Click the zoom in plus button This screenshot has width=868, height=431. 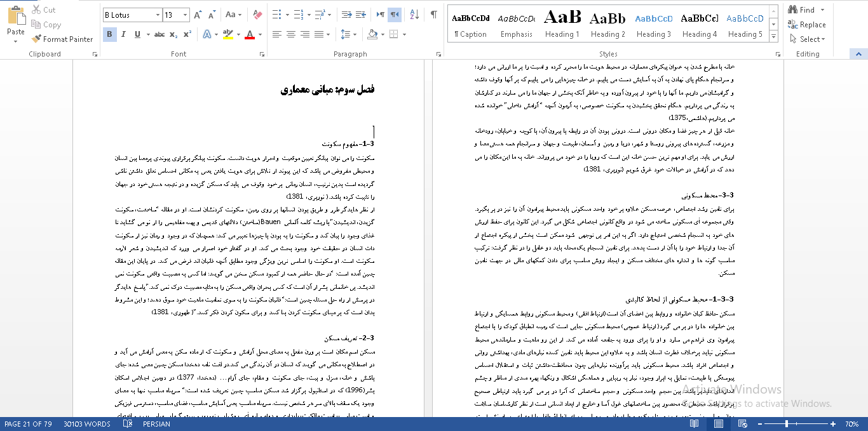click(x=833, y=423)
